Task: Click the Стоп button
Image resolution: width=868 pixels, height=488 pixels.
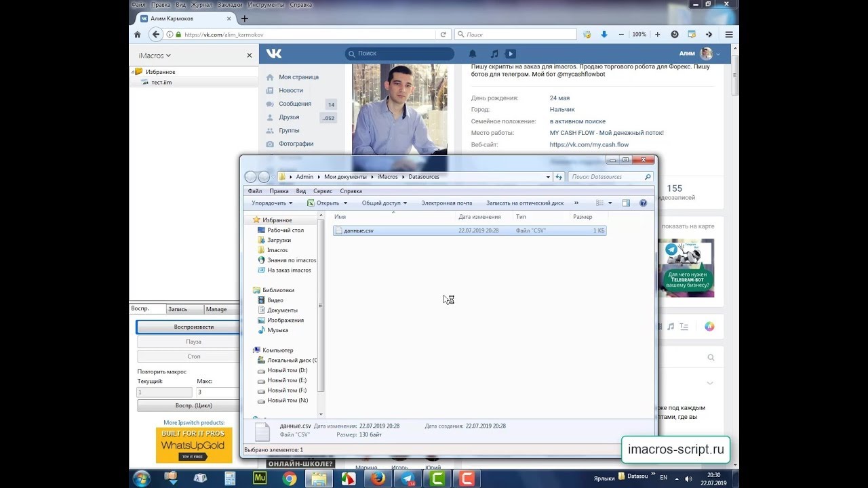Action: tap(189, 356)
